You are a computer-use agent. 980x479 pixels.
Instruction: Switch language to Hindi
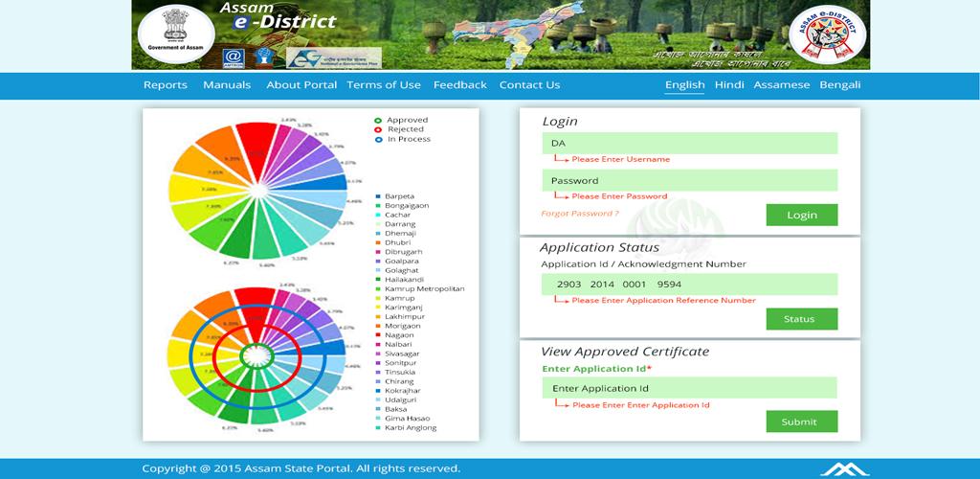tap(729, 84)
